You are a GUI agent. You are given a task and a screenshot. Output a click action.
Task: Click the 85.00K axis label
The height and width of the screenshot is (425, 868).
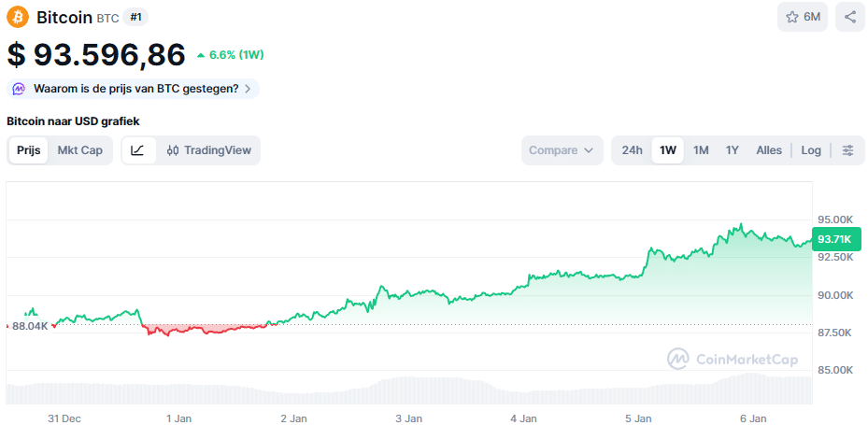tap(835, 370)
